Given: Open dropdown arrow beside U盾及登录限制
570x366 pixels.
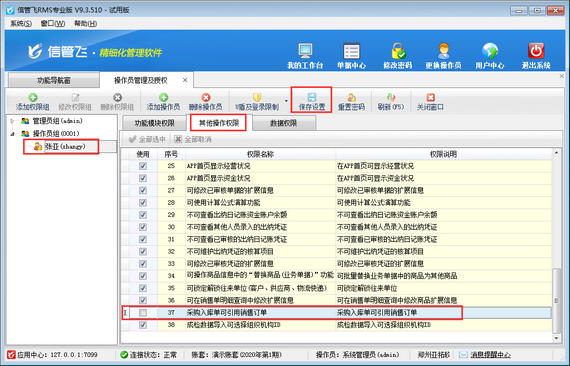Looking at the screenshot, I should [286, 101].
